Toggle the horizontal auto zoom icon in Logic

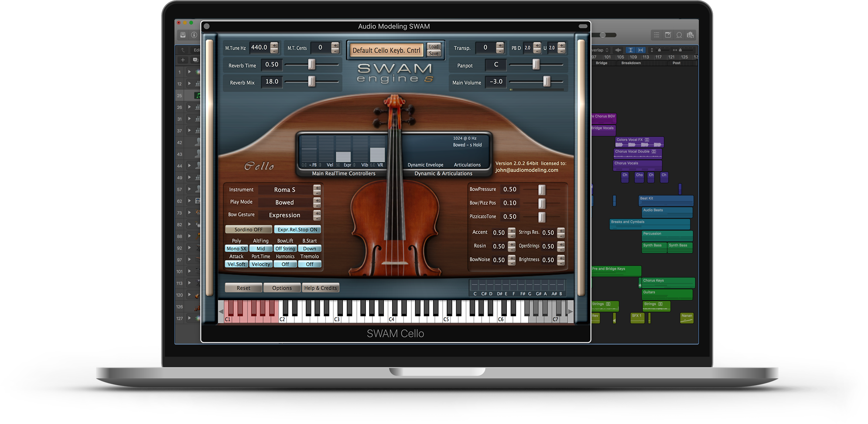coord(641,50)
